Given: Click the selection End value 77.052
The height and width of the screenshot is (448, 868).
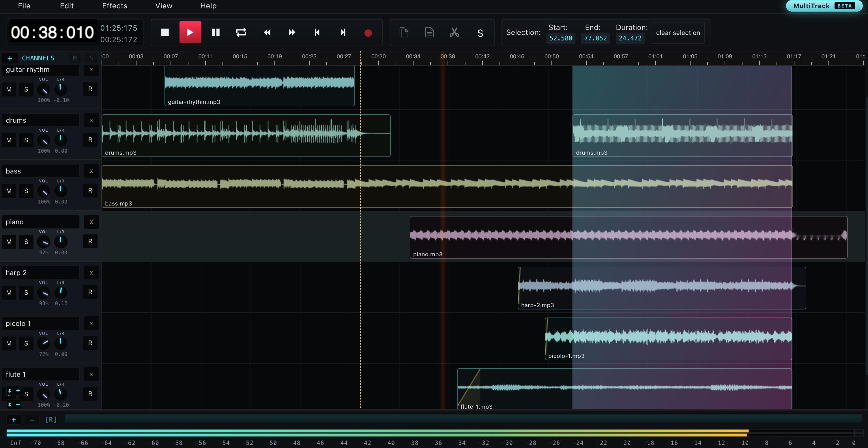Looking at the screenshot, I should click(x=595, y=38).
